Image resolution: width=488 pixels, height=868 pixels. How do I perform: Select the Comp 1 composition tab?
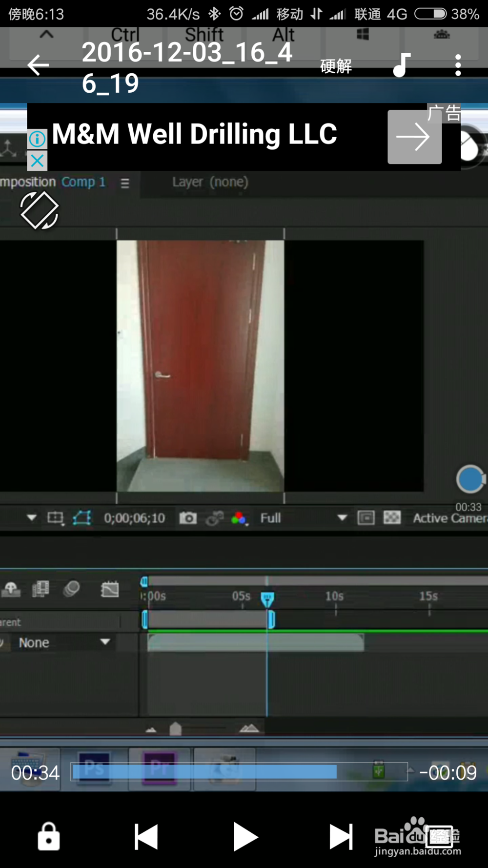83,182
